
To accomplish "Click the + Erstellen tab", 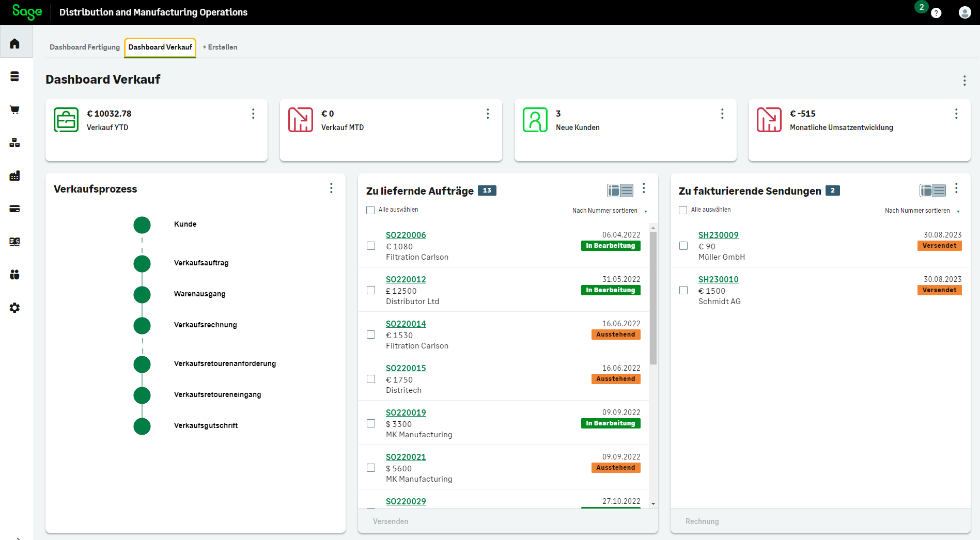I will (x=220, y=47).
